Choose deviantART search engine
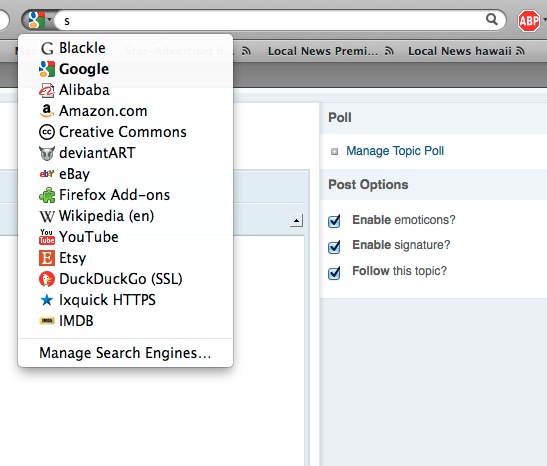 (126, 153)
